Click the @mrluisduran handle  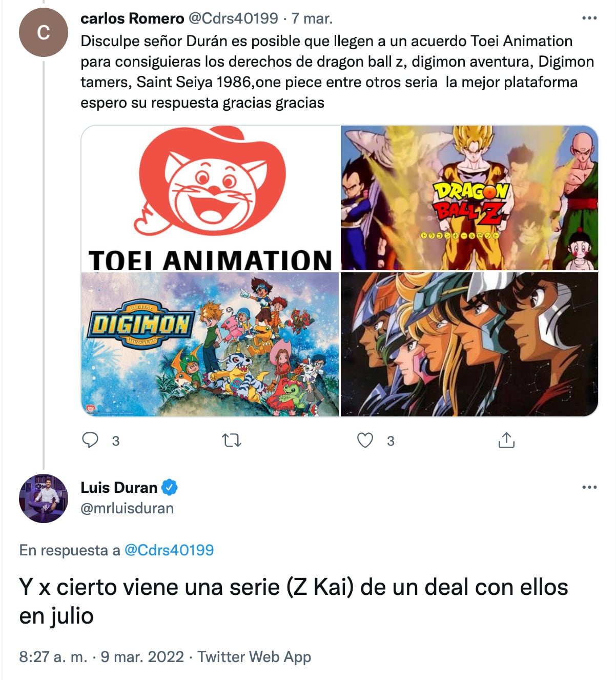127,508
